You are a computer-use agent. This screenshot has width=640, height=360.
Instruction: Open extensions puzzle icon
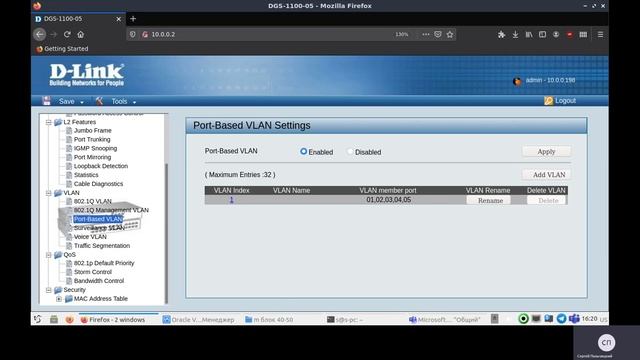click(502, 35)
